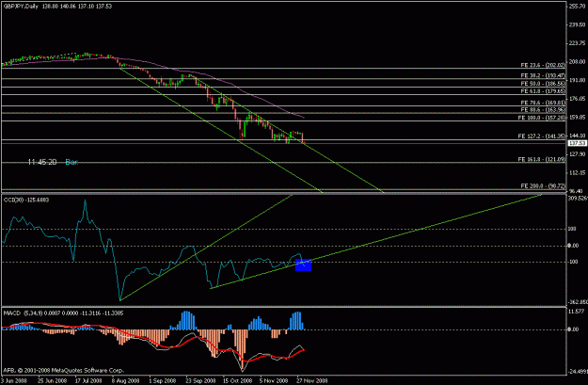The image size is (588, 385).
Task: Click the 208.00 price axis value
Action: [x=578, y=61]
